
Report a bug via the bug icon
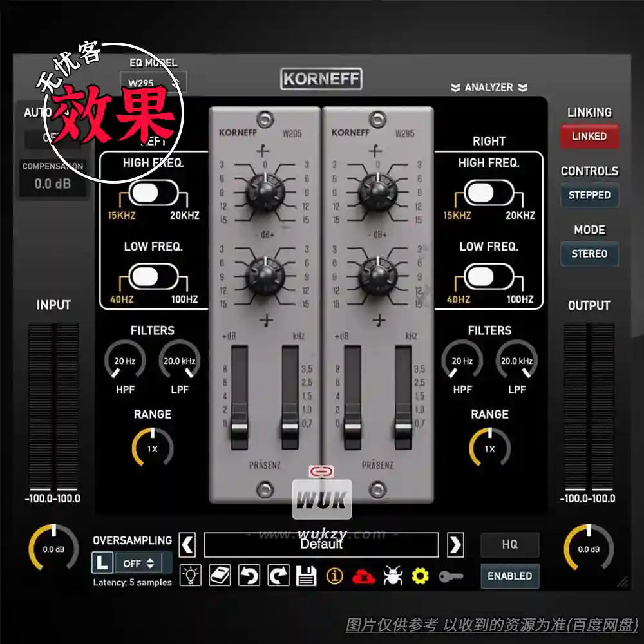tap(393, 575)
